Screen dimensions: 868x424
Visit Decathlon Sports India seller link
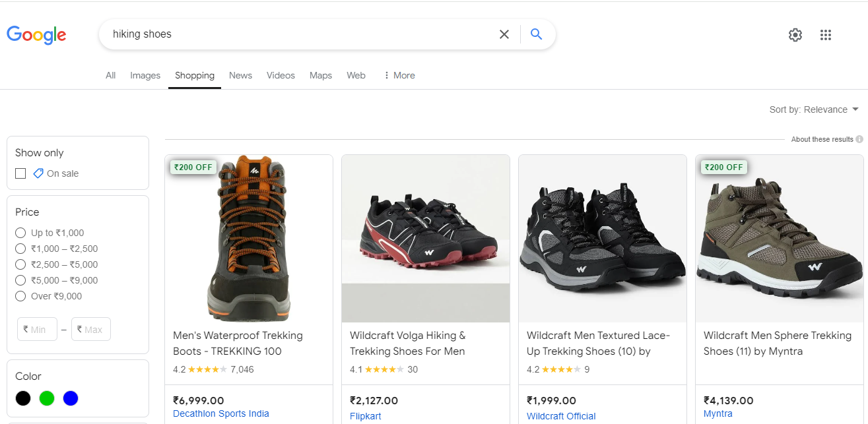(x=221, y=413)
